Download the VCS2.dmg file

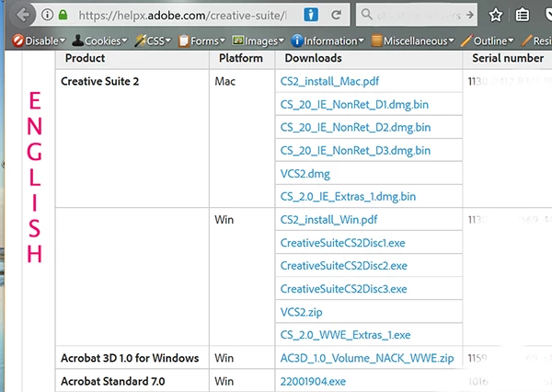click(305, 174)
